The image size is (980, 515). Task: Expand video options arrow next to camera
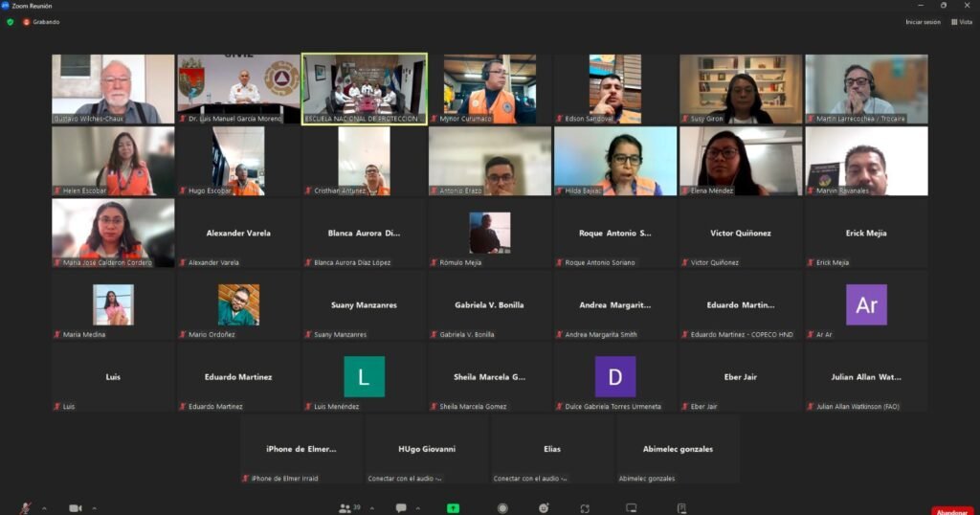pos(94,508)
